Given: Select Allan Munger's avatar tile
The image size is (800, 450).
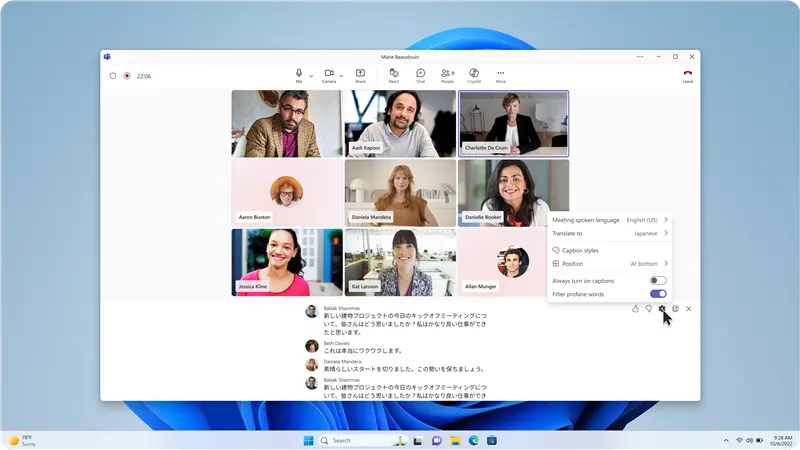Looking at the screenshot, I should pyautogui.click(x=503, y=262).
